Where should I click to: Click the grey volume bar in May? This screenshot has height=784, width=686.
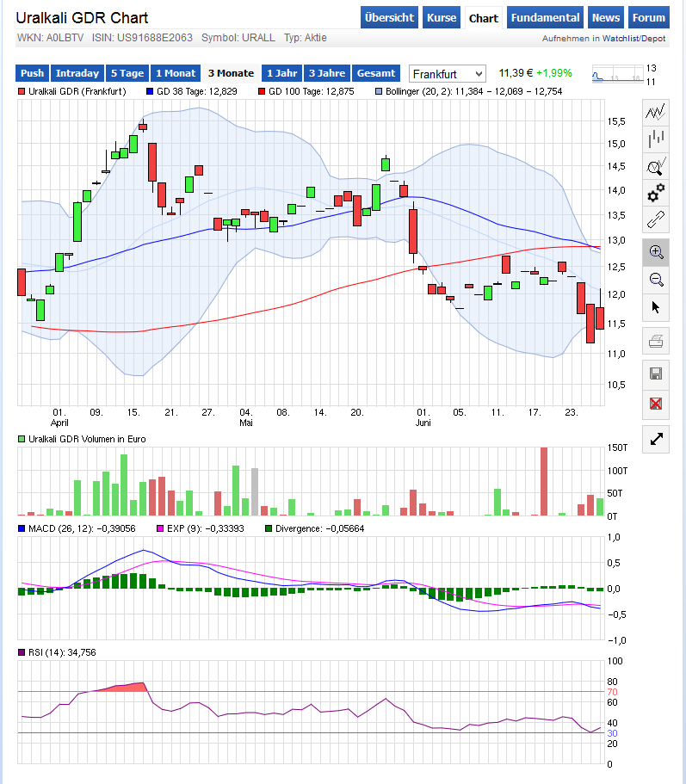pyautogui.click(x=255, y=492)
